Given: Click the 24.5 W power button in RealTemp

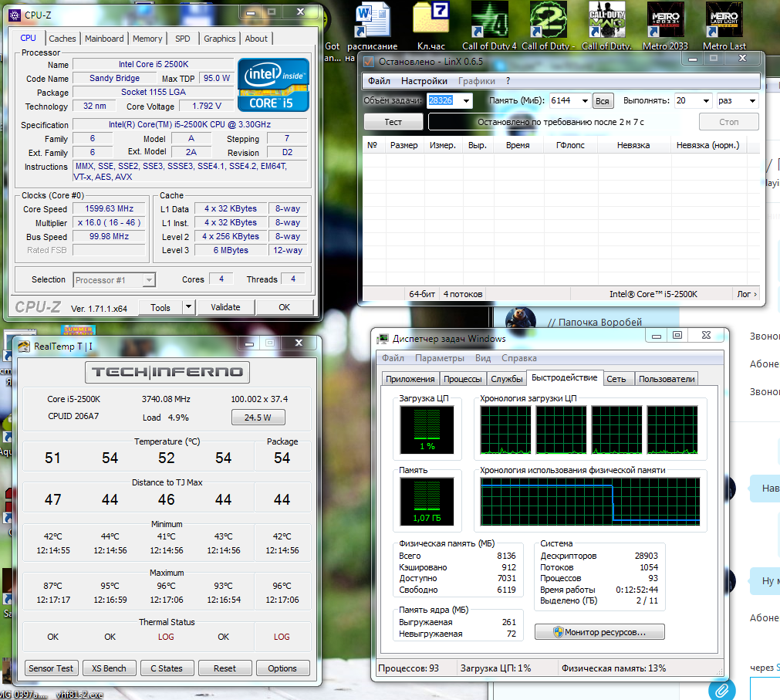Looking at the screenshot, I should (x=258, y=418).
